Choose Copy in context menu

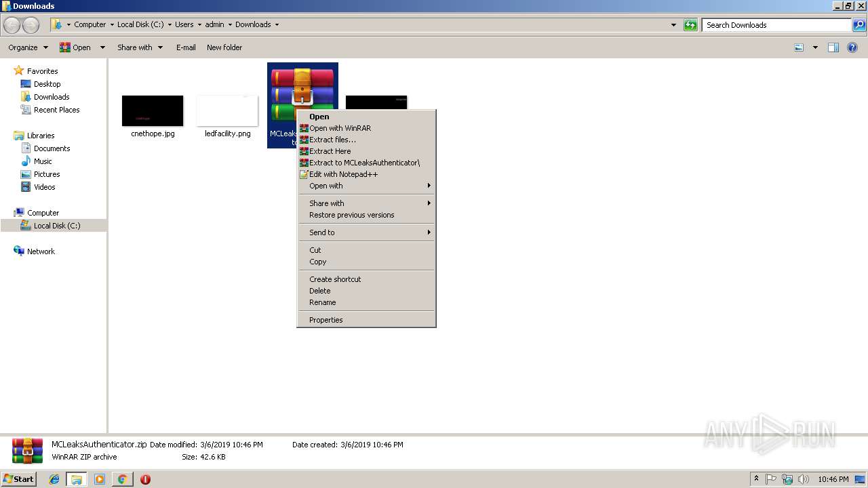tap(366, 262)
